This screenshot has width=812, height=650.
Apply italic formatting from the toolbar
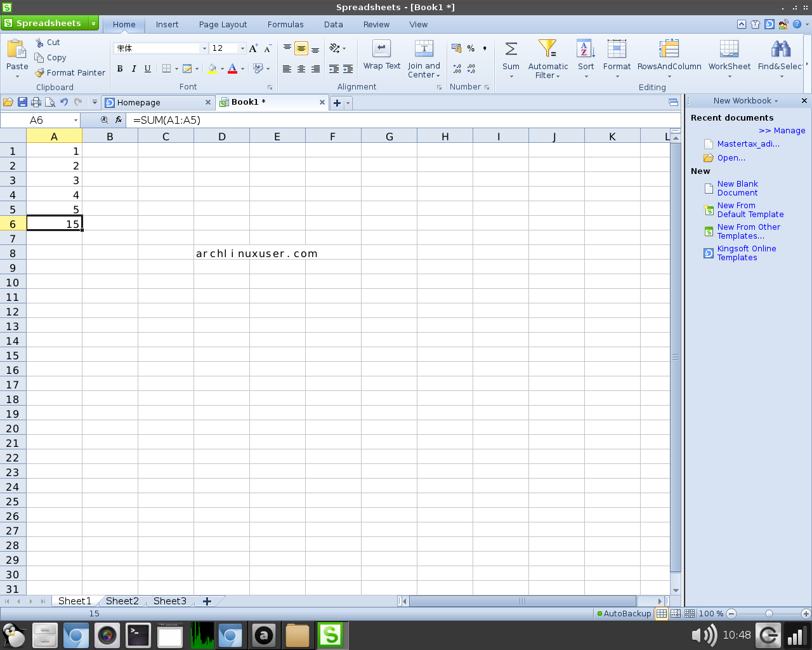click(x=134, y=69)
